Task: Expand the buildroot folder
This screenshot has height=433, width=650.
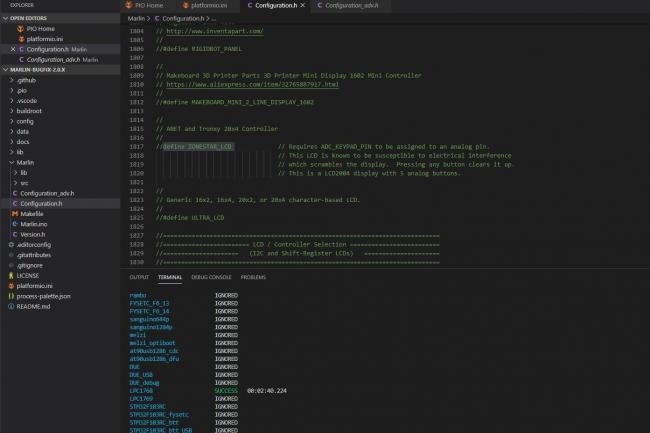Action: [x=27, y=110]
